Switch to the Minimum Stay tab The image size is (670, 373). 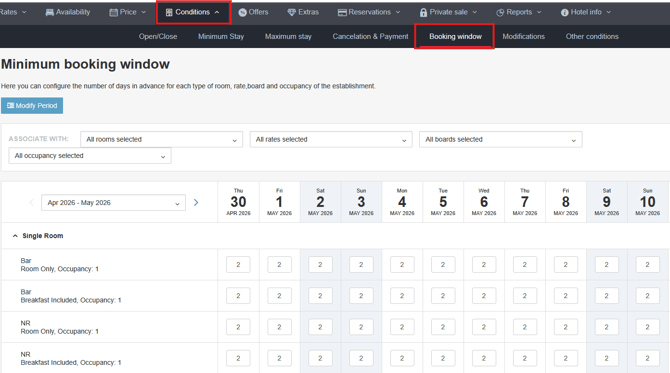[x=221, y=36]
